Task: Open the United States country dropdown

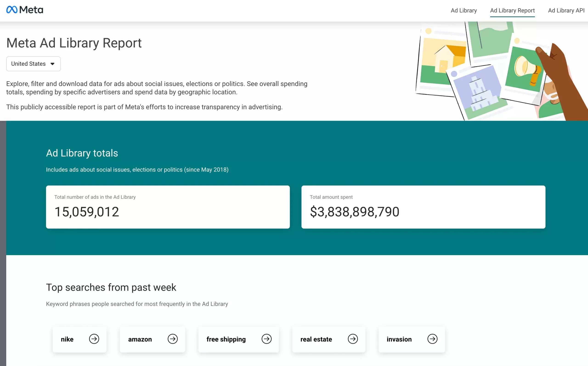Action: click(33, 64)
